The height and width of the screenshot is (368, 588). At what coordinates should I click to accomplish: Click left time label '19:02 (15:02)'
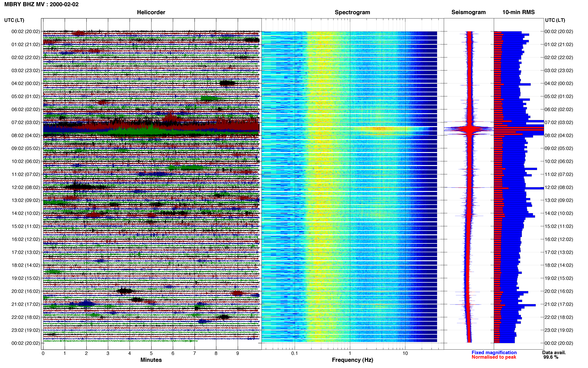[x=26, y=278]
